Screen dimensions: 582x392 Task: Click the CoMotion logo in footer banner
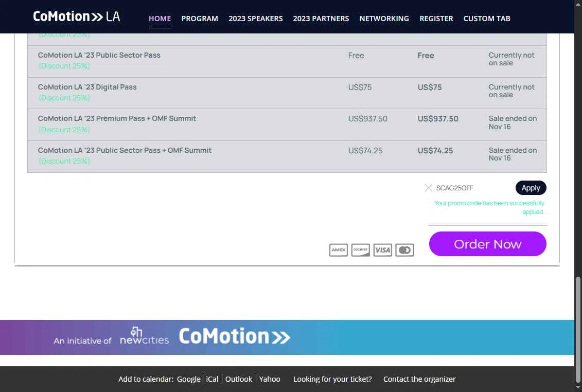pyautogui.click(x=234, y=336)
